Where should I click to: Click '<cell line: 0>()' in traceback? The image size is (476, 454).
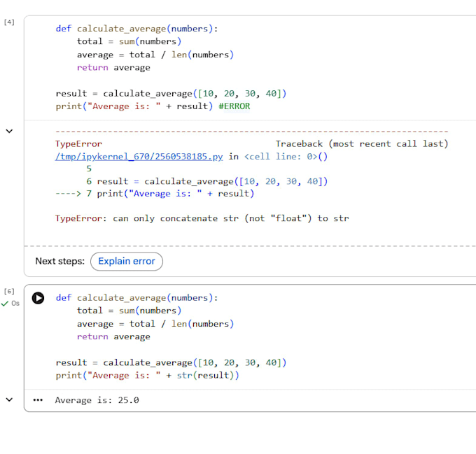pyautogui.click(x=286, y=157)
